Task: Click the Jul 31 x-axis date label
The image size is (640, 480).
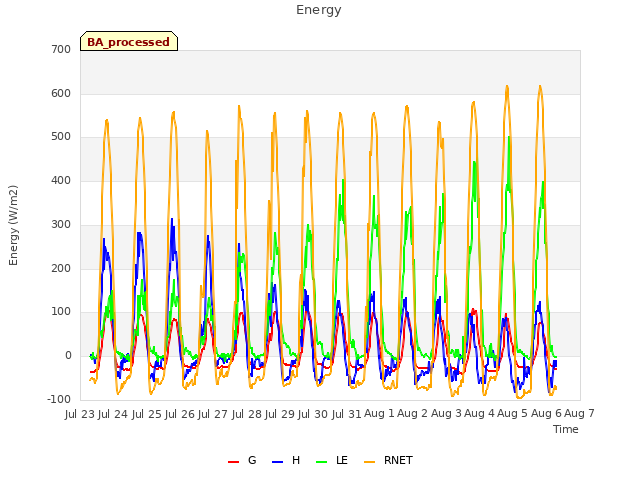Action: (346, 414)
